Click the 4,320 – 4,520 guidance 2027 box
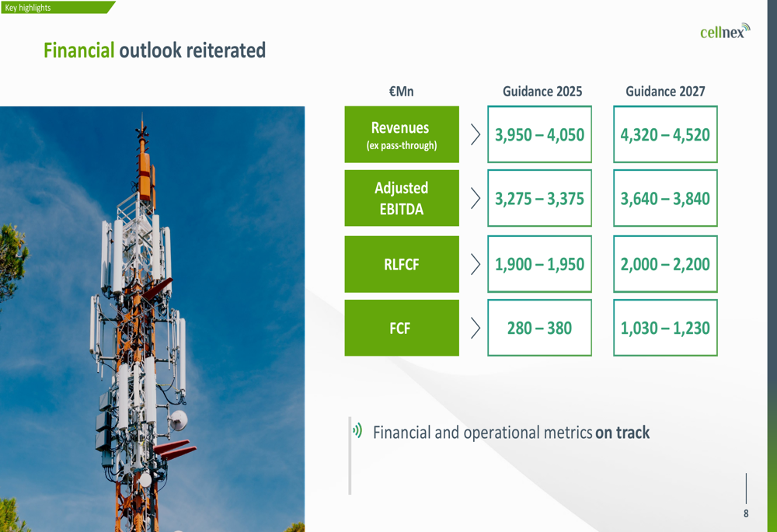This screenshot has width=777, height=532. click(666, 134)
